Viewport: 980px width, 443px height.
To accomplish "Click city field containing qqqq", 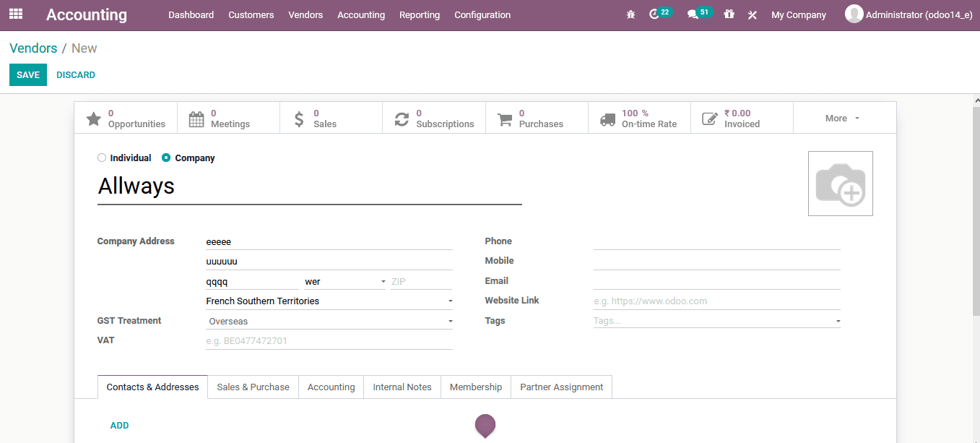I will click(x=252, y=282).
